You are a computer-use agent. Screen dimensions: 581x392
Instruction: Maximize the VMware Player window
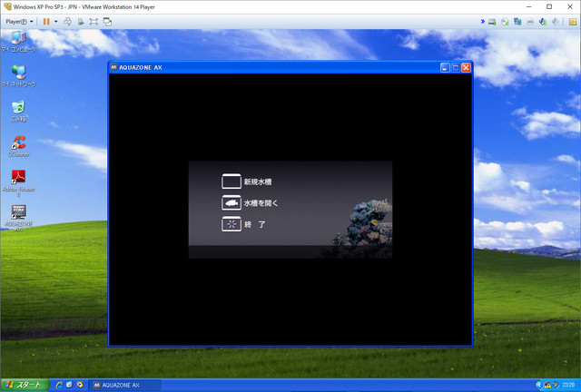pyautogui.click(x=549, y=6)
